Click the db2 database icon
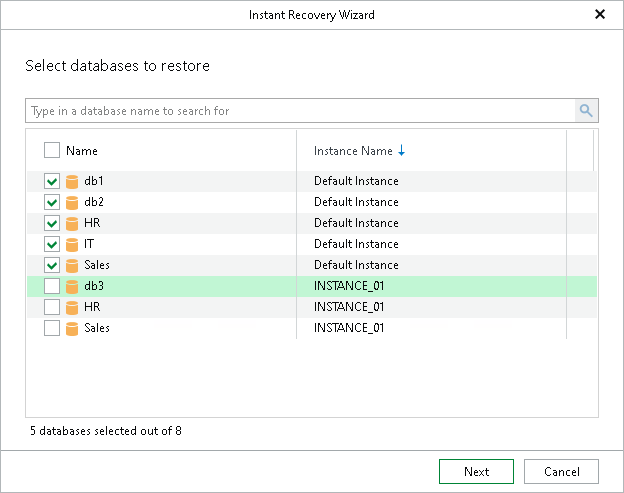The height and width of the screenshot is (493, 624). pyautogui.click(x=72, y=202)
